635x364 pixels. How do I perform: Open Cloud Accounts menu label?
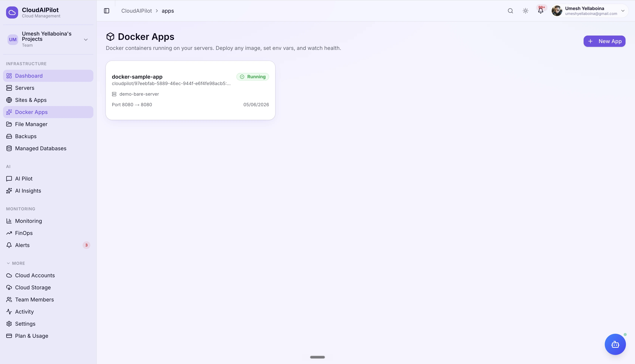click(x=35, y=275)
